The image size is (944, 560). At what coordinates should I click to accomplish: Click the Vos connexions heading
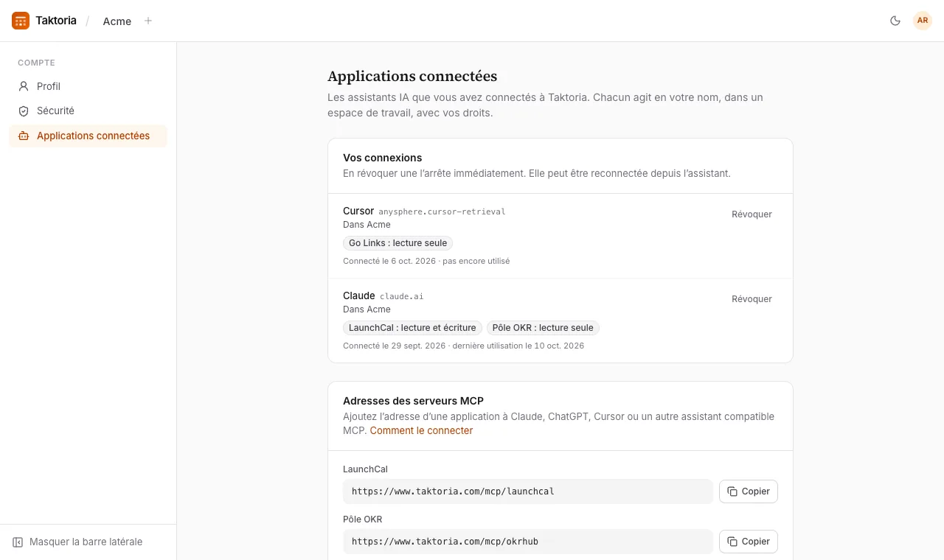pyautogui.click(x=383, y=158)
